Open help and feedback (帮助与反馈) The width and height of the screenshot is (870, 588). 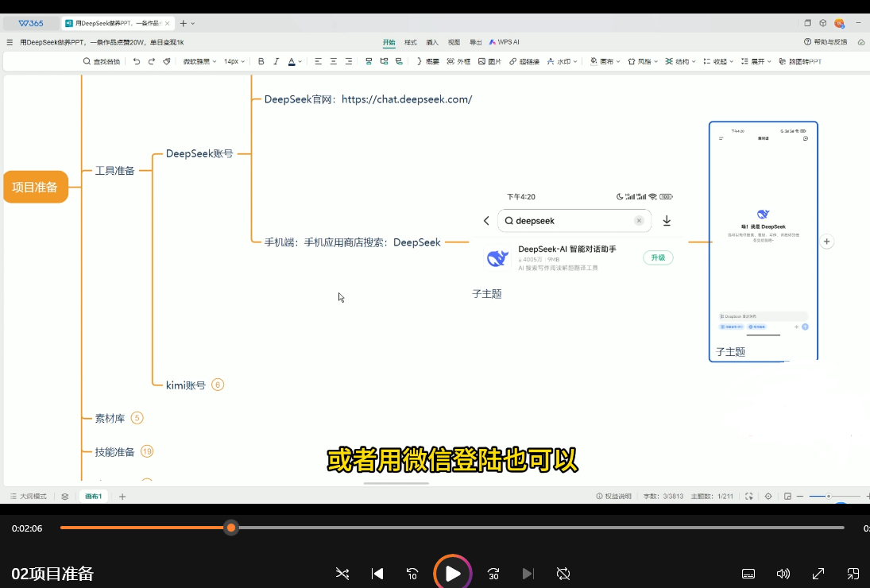click(826, 42)
